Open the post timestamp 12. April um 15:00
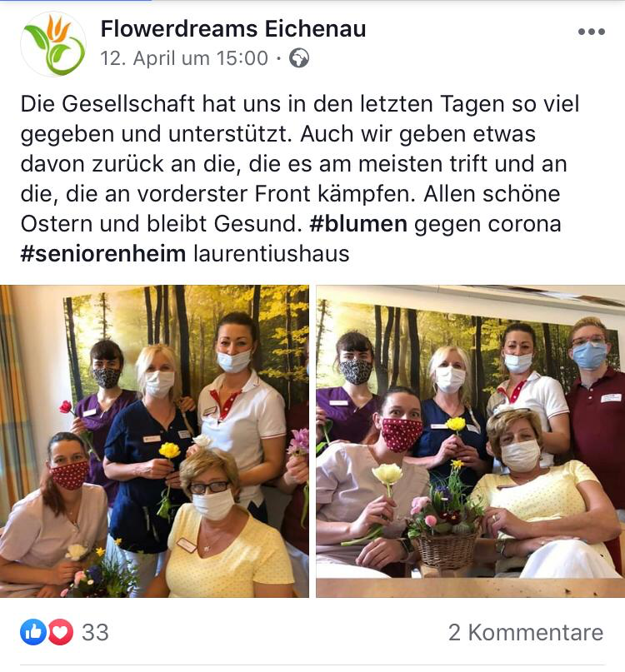Screen dimensions: 625x672 click(184, 58)
